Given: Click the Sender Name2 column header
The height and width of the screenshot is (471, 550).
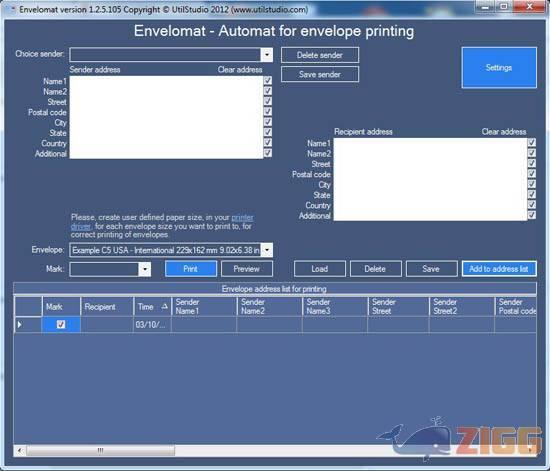Looking at the screenshot, I should point(269,307).
